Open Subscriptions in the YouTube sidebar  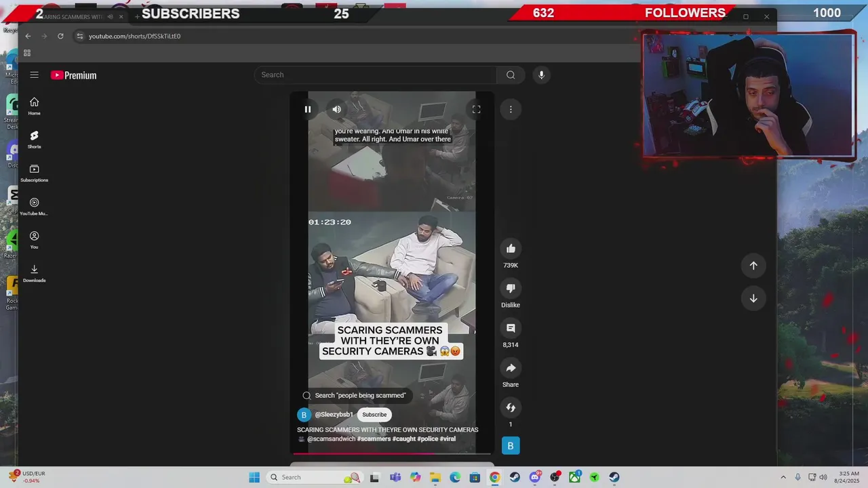pos(34,174)
